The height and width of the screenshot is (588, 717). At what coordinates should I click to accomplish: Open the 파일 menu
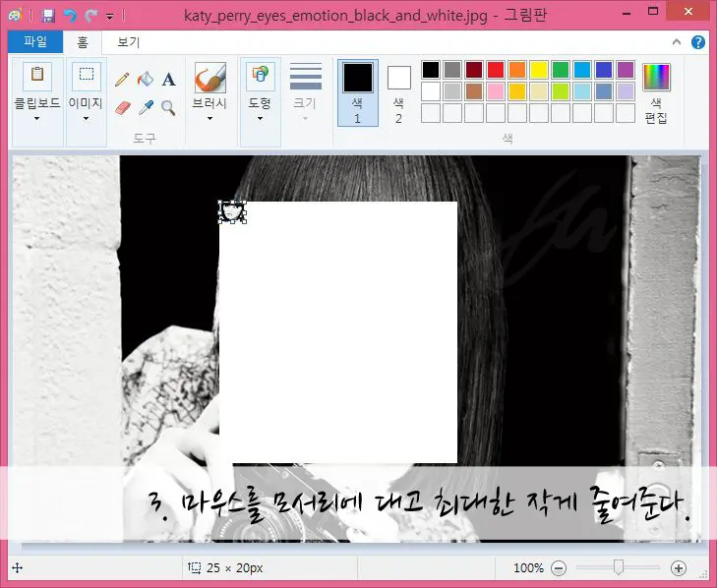coord(35,42)
